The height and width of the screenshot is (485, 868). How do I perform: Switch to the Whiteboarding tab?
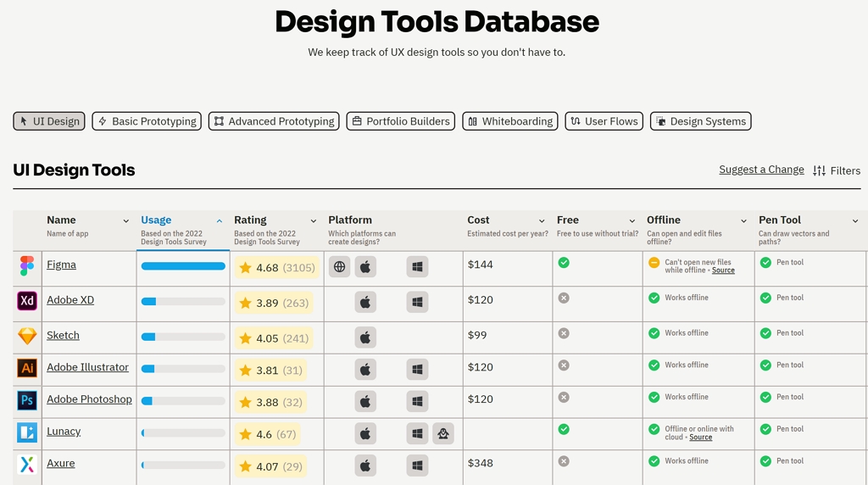510,121
